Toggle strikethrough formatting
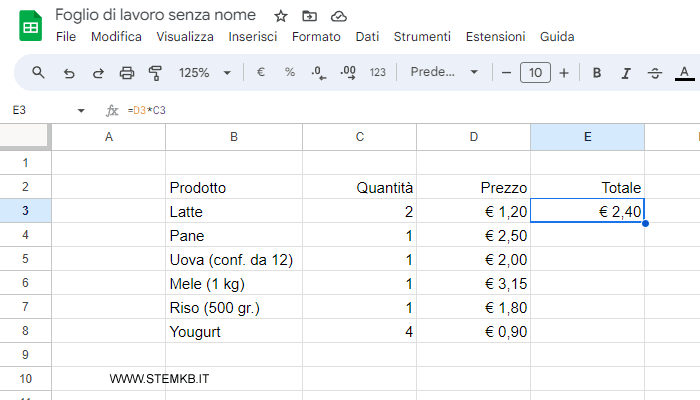The height and width of the screenshot is (400, 700). pyautogui.click(x=655, y=72)
